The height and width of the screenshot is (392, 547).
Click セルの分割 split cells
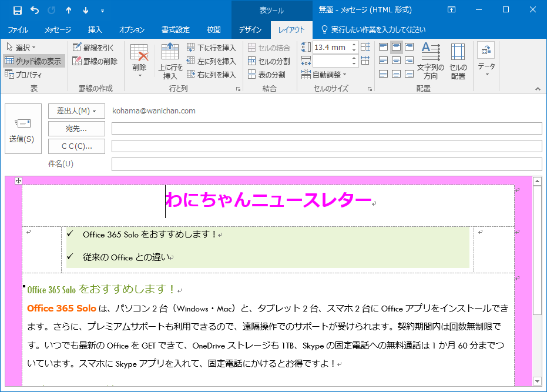[x=269, y=61]
